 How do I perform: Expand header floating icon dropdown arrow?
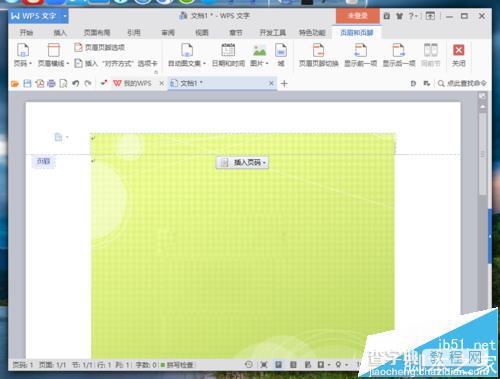[67, 137]
